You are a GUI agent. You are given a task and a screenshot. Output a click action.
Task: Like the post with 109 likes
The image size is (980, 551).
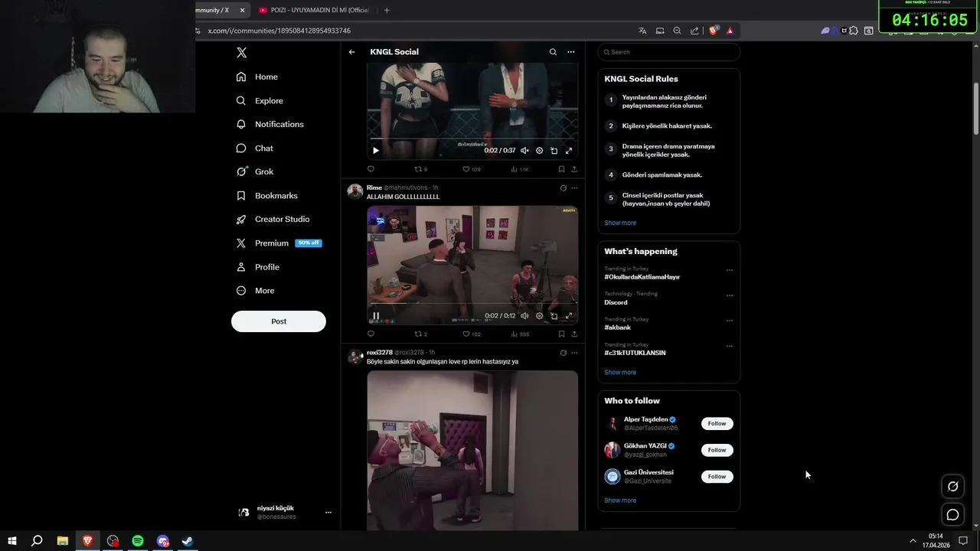coord(471,169)
